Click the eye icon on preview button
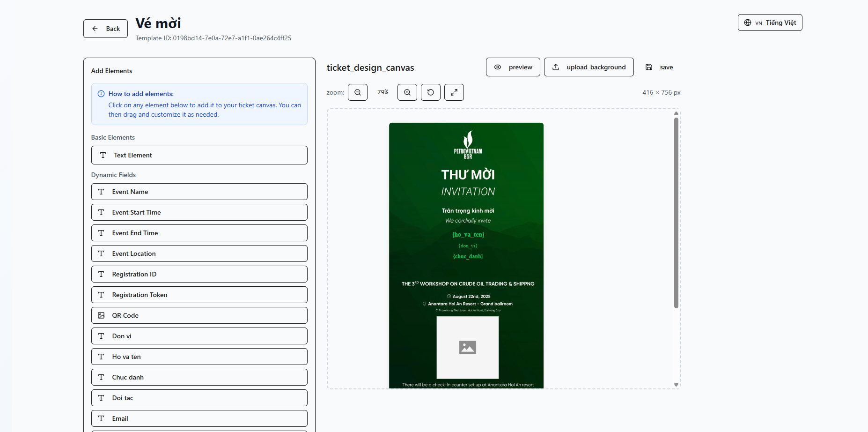The image size is (868, 432). coord(498,67)
